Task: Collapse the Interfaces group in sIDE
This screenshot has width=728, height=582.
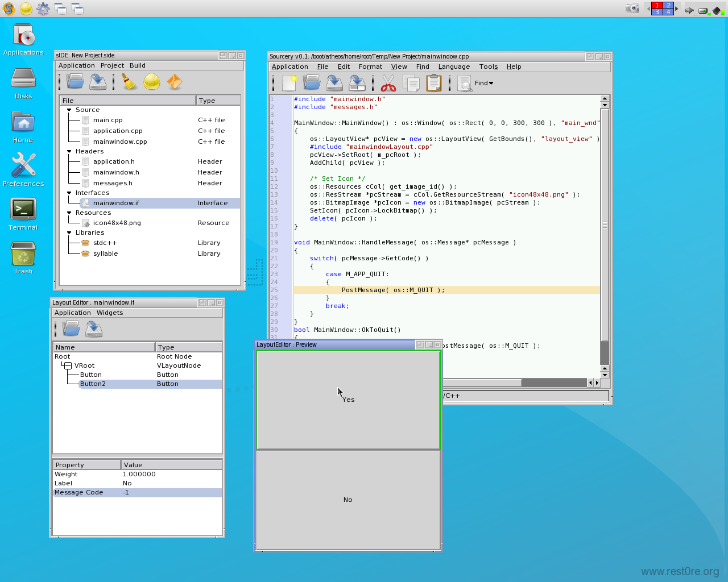Action: click(x=69, y=193)
